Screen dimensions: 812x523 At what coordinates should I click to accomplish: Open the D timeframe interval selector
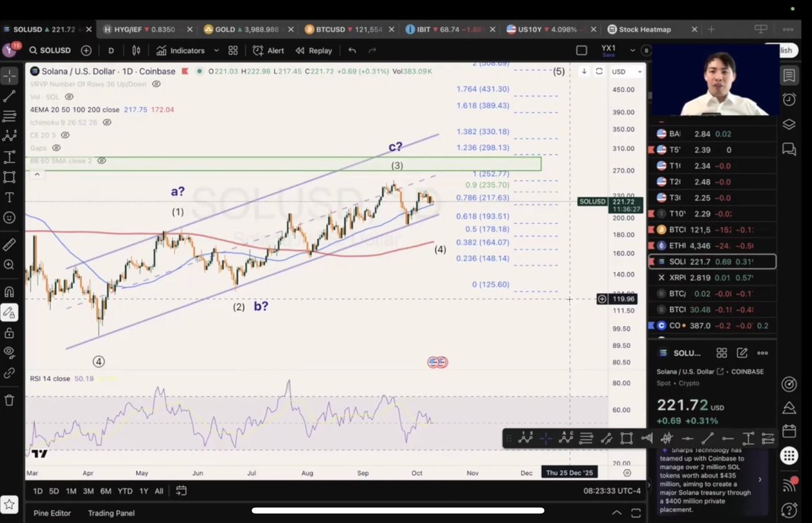pyautogui.click(x=111, y=51)
